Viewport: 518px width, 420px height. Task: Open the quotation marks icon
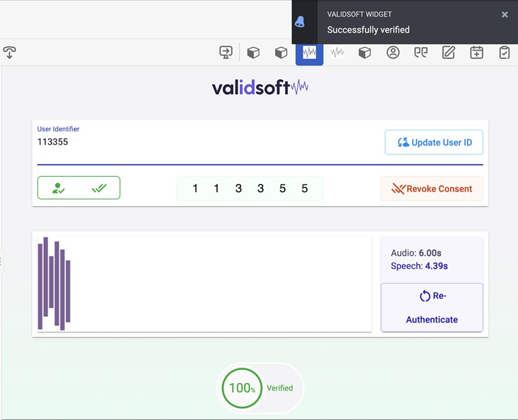pyautogui.click(x=420, y=52)
